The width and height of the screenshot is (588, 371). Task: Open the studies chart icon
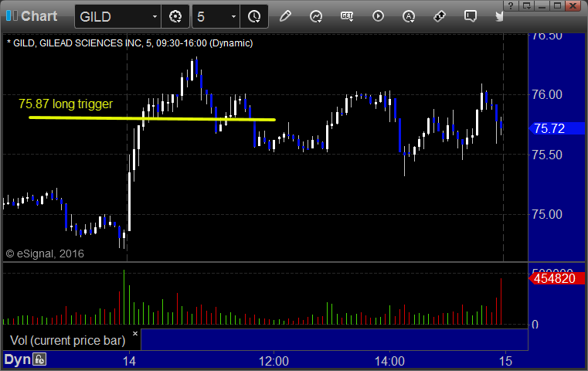pos(316,16)
